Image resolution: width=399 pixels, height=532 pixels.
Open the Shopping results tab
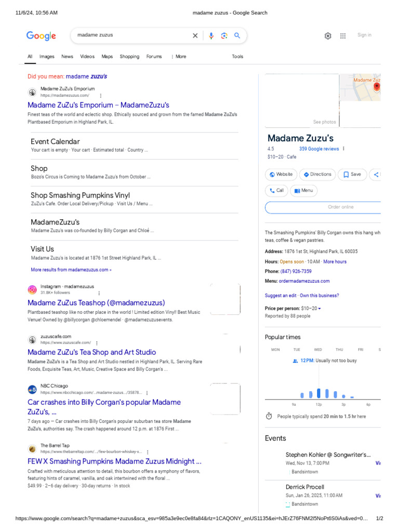tap(129, 57)
